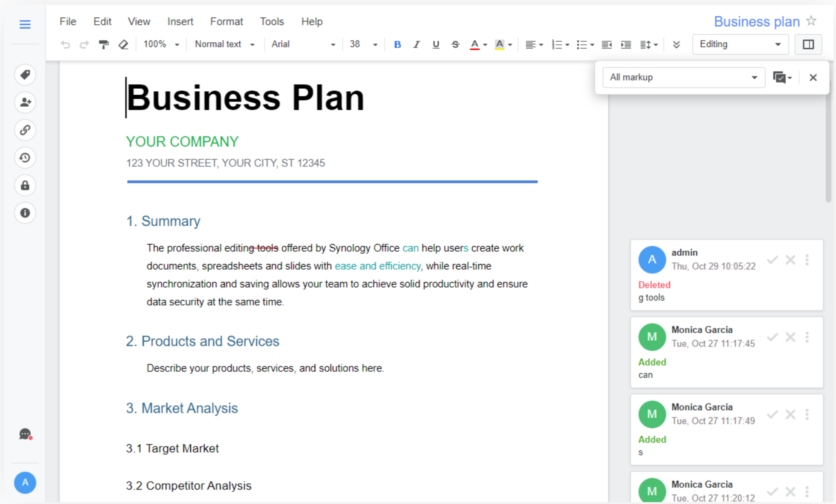Decrease the paragraph indent
Image resolution: width=836 pixels, height=504 pixels.
pyautogui.click(x=606, y=44)
